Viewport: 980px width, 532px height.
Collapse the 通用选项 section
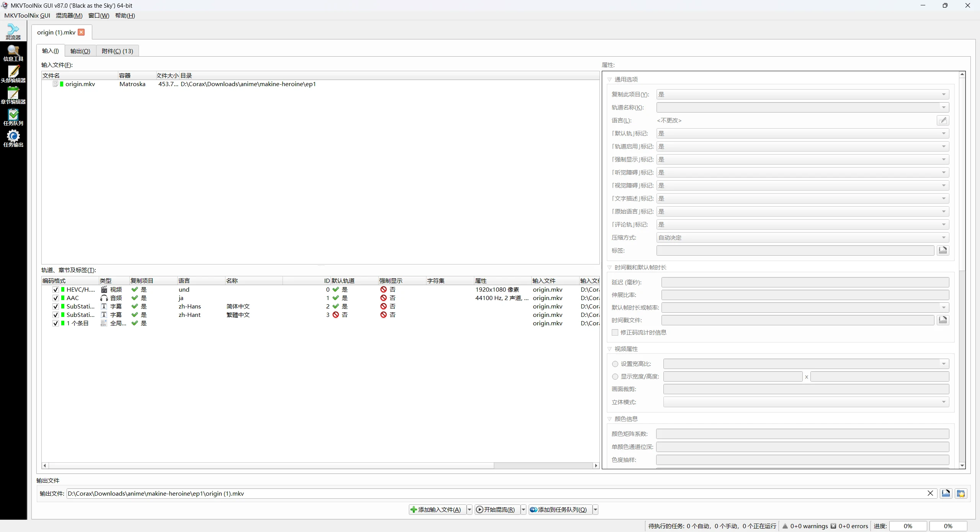tap(609, 80)
